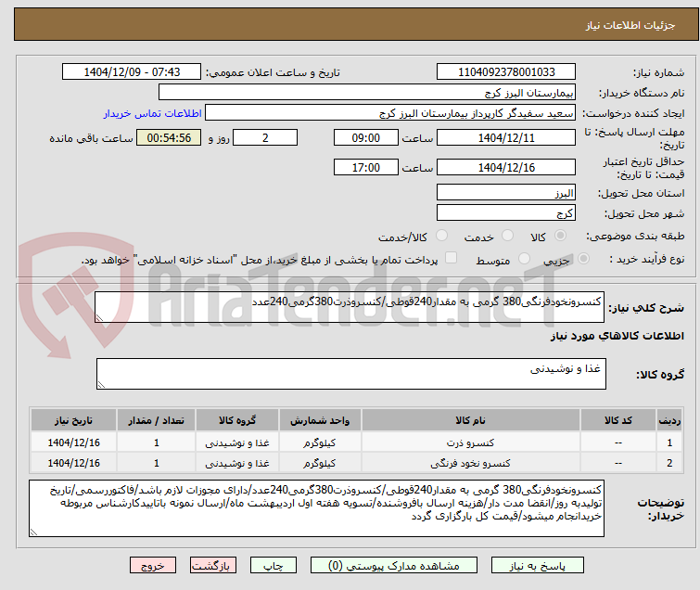Click the نام دستگاه خریدار field
Image resolution: width=700 pixels, height=590 pixels.
point(367,93)
